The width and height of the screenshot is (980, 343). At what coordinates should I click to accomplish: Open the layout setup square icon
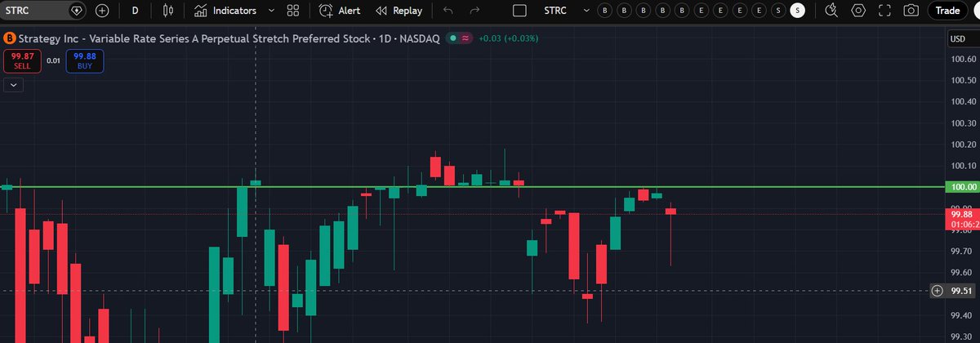[519, 11]
